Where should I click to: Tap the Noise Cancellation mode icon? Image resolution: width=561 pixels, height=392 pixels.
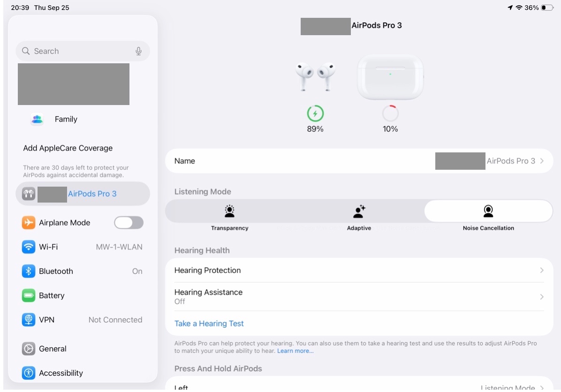pyautogui.click(x=488, y=211)
